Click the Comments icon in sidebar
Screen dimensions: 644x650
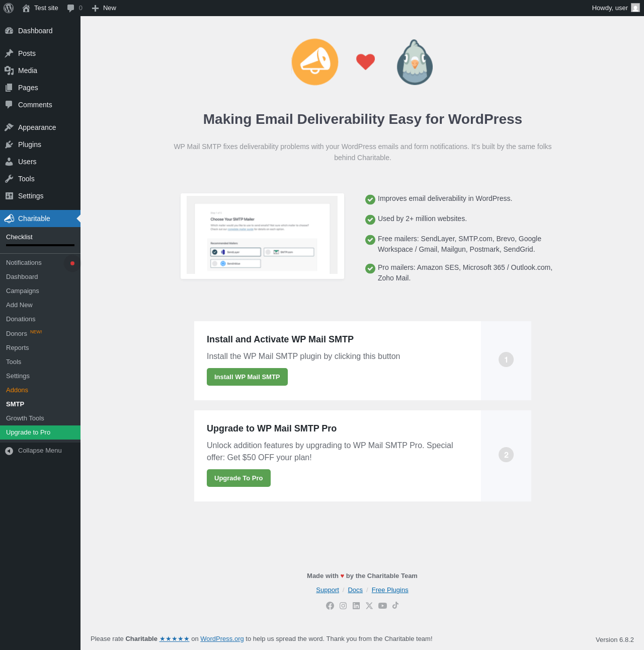click(x=9, y=105)
